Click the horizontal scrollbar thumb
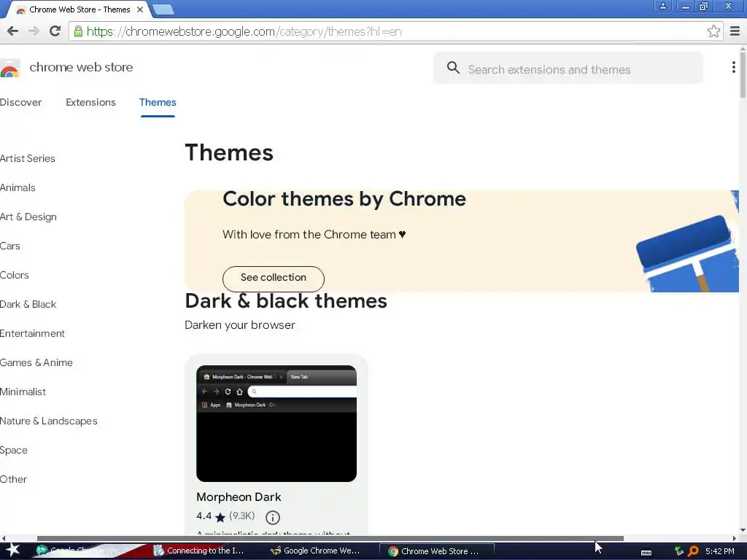This screenshot has height=560, width=747. pos(330,539)
